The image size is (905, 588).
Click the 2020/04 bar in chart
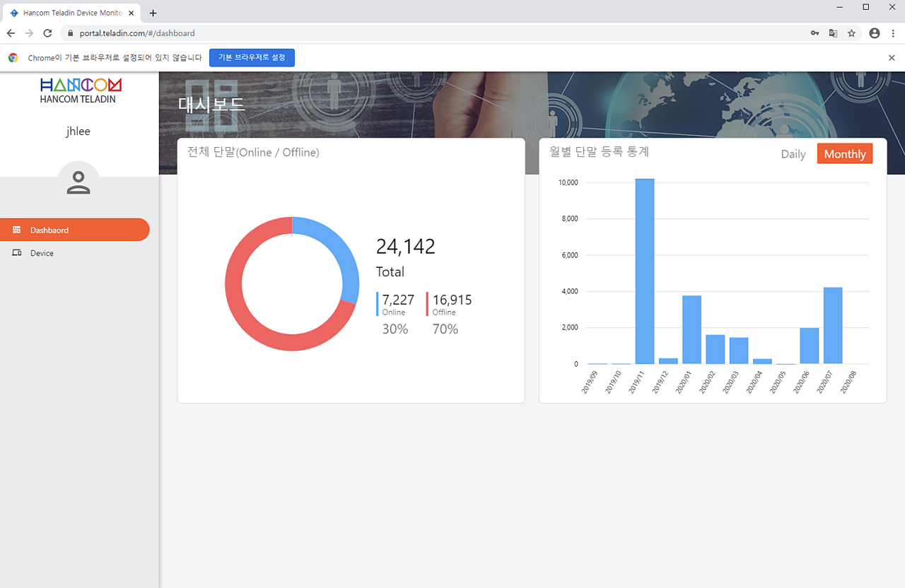tap(762, 361)
